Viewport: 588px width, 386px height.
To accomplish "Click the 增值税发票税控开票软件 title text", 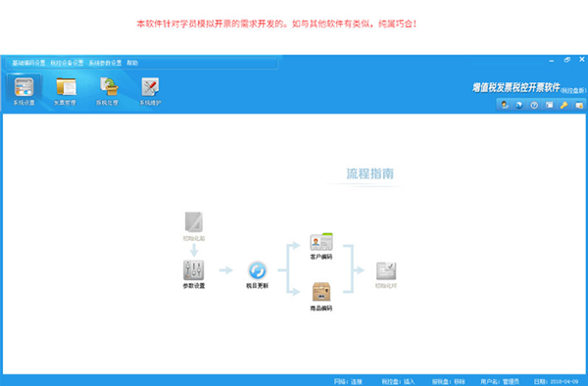I will coord(516,87).
